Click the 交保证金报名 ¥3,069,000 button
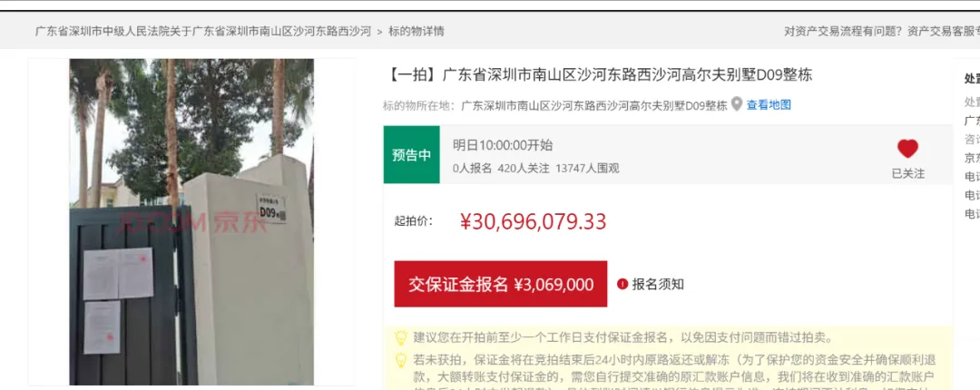The image size is (980, 390). pos(501,284)
